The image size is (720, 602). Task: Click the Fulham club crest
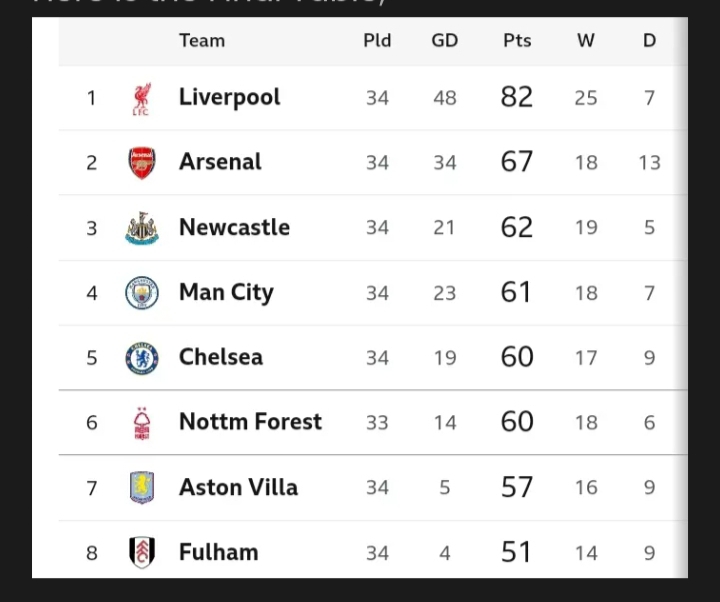pos(142,552)
